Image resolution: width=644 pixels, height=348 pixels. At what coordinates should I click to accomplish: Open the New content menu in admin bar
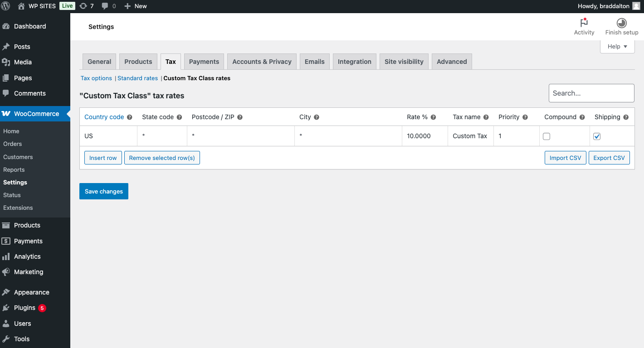(x=136, y=6)
